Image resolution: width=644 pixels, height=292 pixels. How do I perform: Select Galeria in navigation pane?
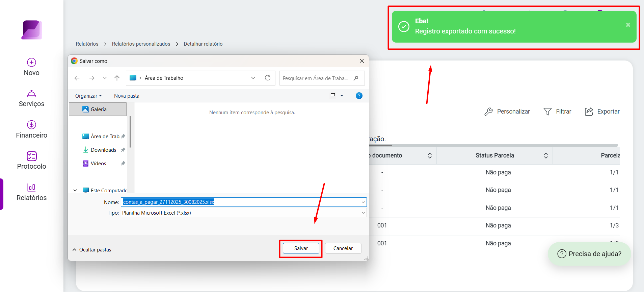[x=98, y=109]
